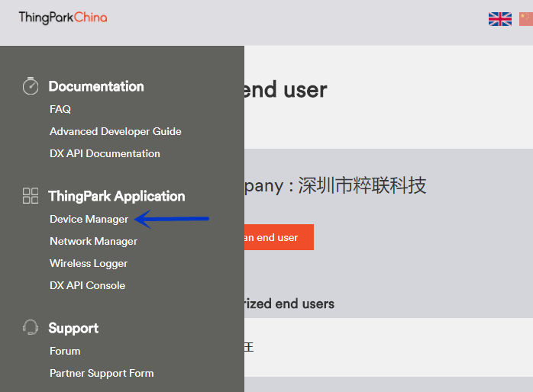
Task: Click the 'rized end users' heading
Action: (x=289, y=304)
